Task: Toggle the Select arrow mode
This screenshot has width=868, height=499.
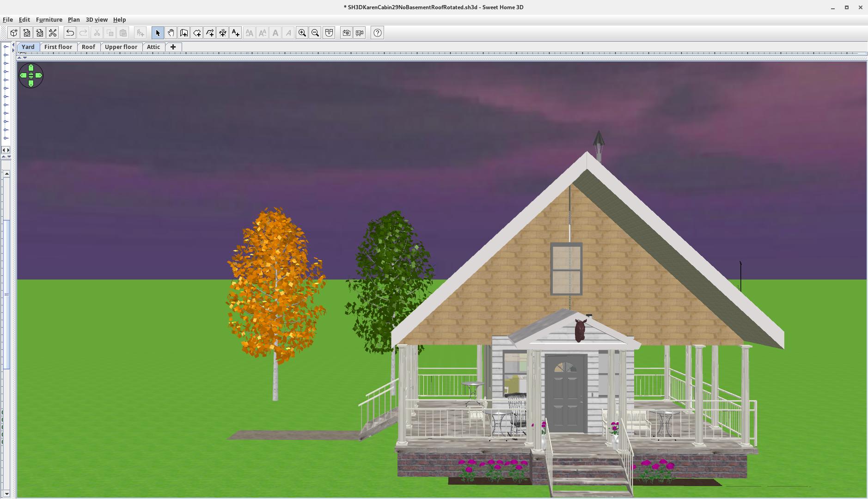Action: (x=158, y=33)
